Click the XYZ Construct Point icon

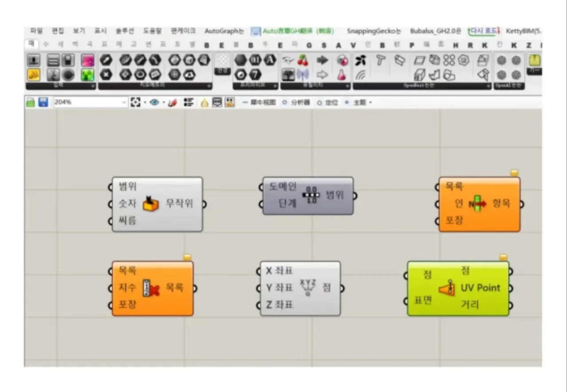pos(308,287)
